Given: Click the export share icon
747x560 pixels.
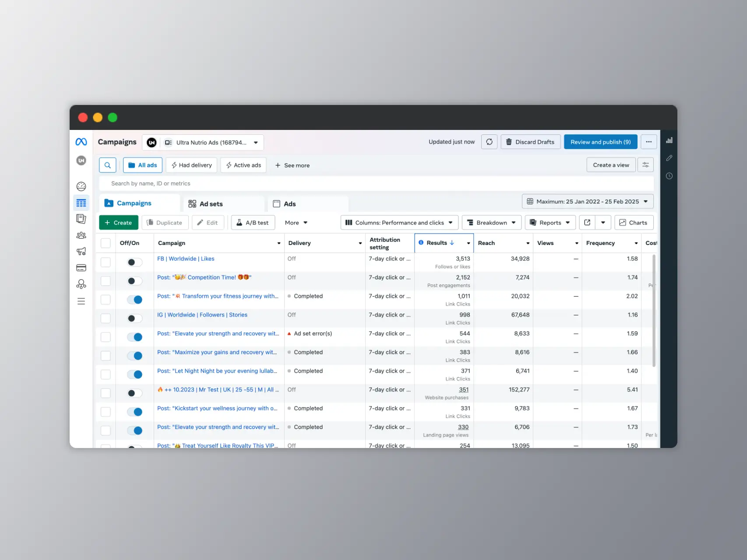Looking at the screenshot, I should tap(587, 223).
